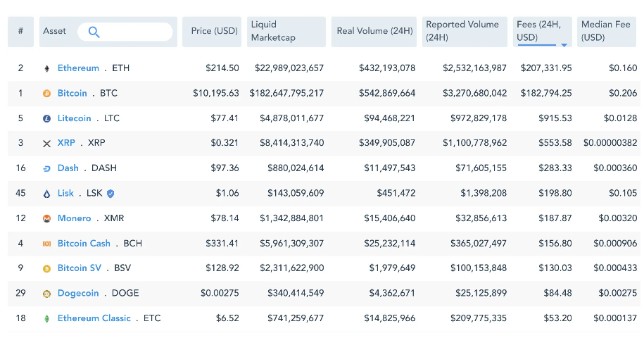Click the Lisk droplet logo icon
The image size is (644, 338).
pyautogui.click(x=47, y=194)
